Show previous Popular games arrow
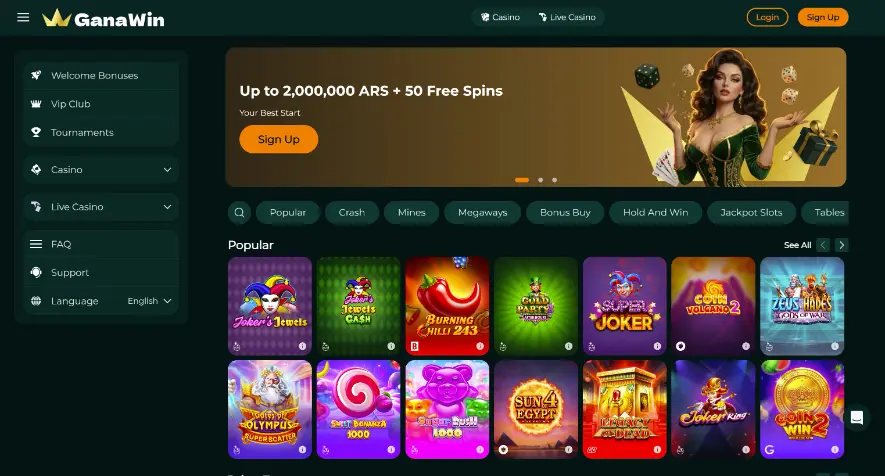The height and width of the screenshot is (476, 885). pos(823,245)
